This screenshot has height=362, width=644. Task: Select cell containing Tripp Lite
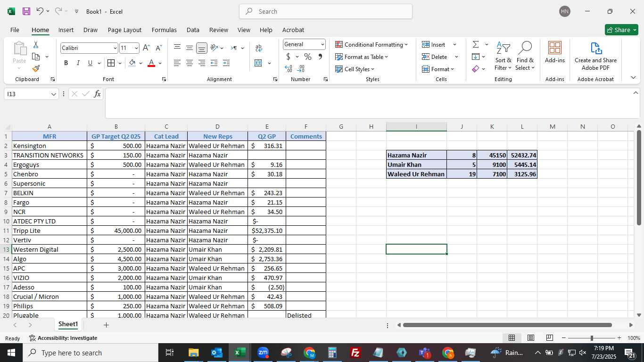49,230
